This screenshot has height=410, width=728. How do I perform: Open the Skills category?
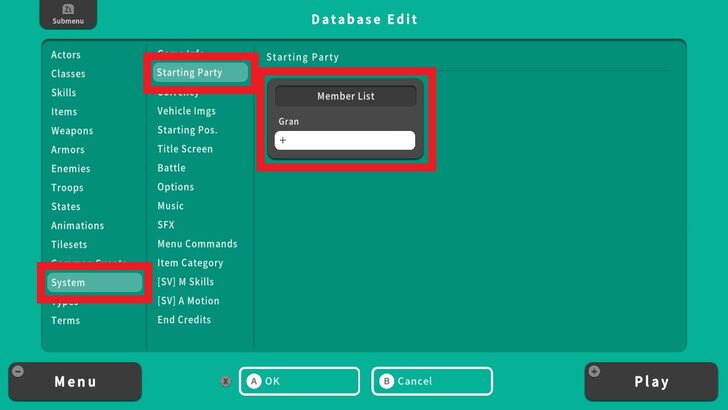[64, 93]
